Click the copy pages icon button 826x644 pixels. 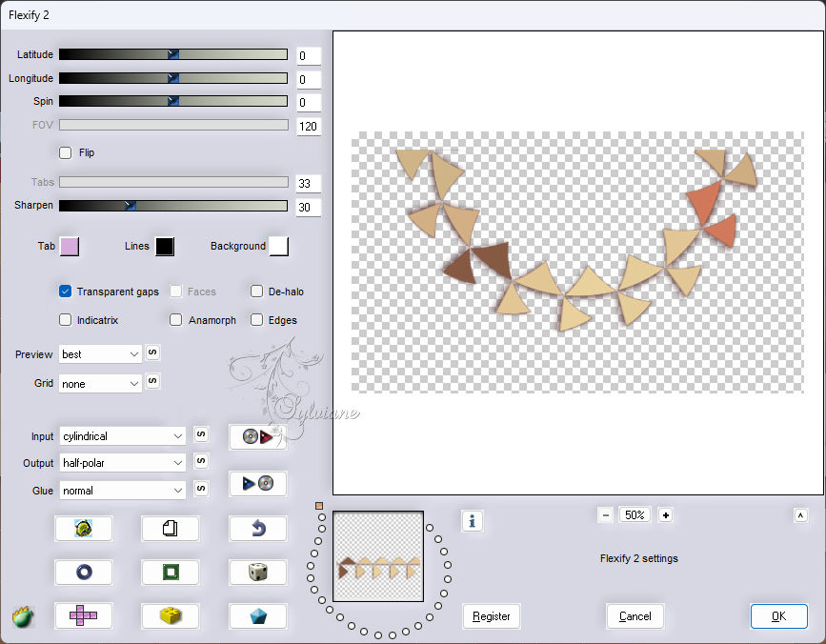tap(171, 528)
